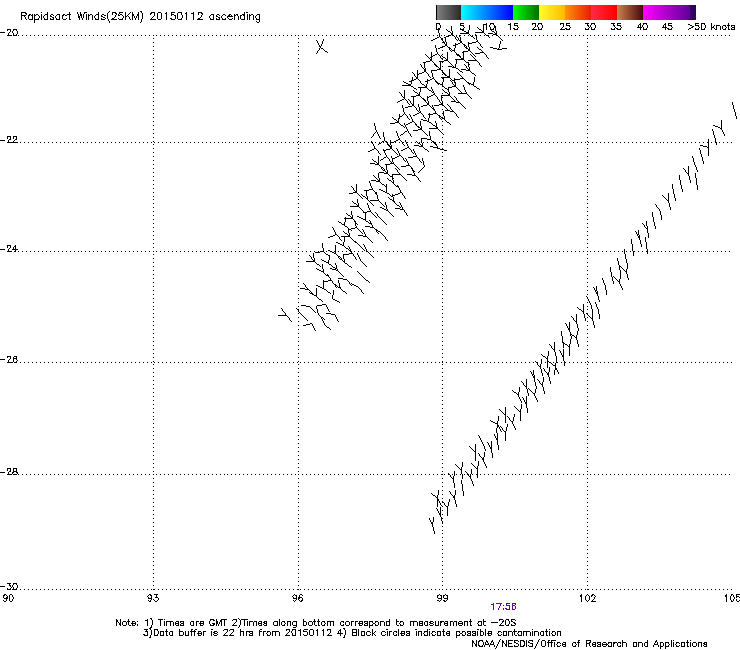The image size is (740, 650).
Task: Click the '-30' latitude axis label
Action: pos(9,587)
